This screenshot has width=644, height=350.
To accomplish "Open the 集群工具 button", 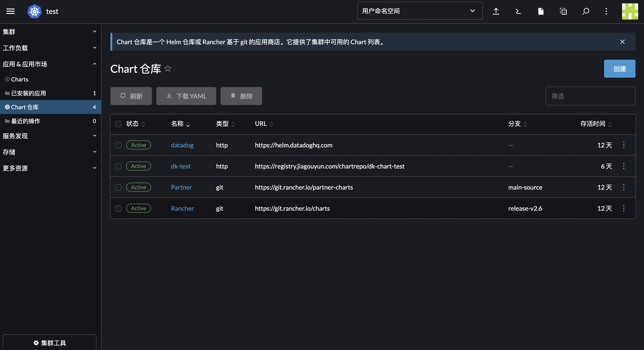I will coord(50,343).
